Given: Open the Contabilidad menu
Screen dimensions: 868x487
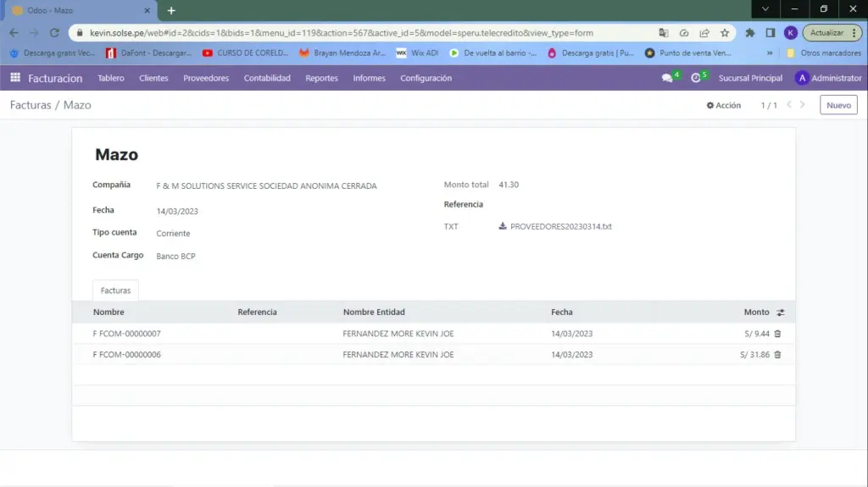Looking at the screenshot, I should click(267, 78).
